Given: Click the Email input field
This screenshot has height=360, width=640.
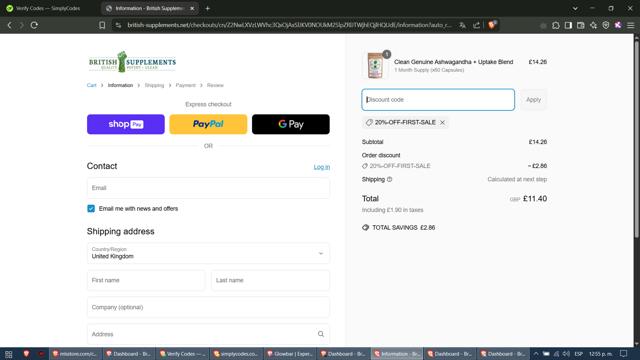Looking at the screenshot, I should 208,188.
